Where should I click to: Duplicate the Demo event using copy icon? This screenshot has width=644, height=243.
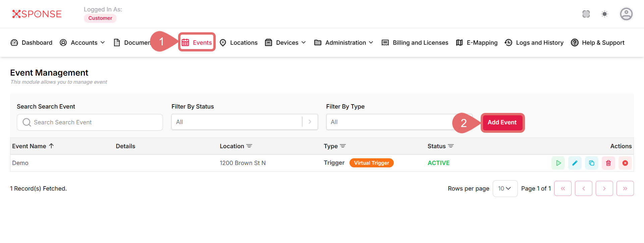click(592, 163)
